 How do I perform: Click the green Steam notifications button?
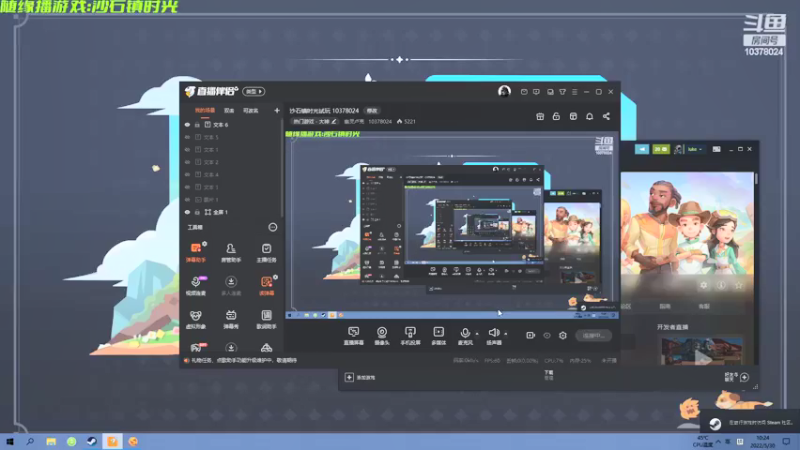coord(661,149)
